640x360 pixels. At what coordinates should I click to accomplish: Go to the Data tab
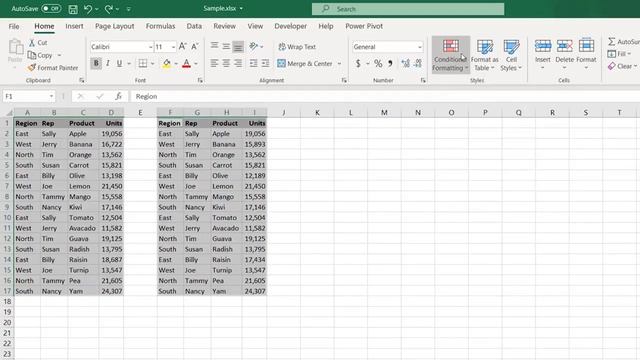pos(194,26)
